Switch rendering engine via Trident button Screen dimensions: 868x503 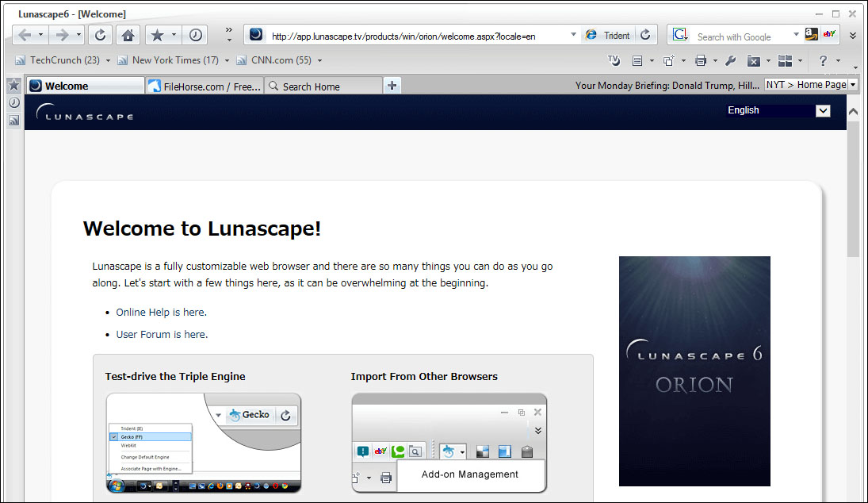coord(608,36)
